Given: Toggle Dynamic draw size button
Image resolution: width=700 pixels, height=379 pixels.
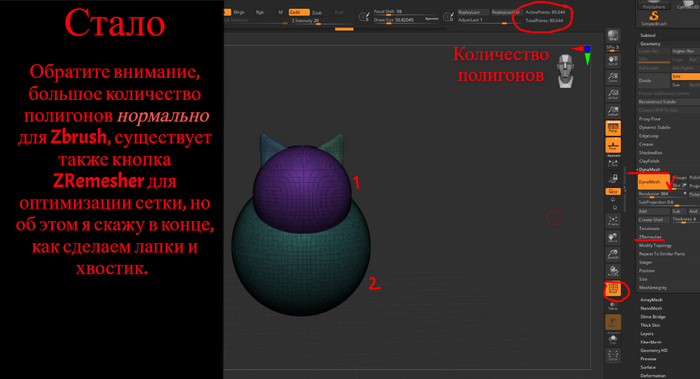Looking at the screenshot, I should (x=432, y=19).
